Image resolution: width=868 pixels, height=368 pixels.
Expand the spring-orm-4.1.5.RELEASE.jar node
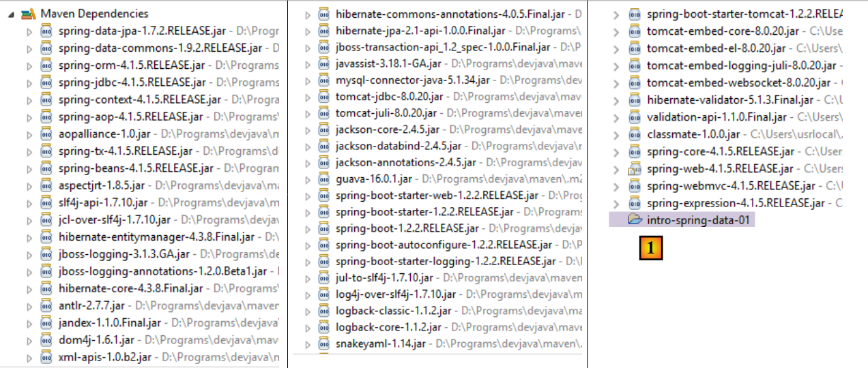pyautogui.click(x=29, y=65)
